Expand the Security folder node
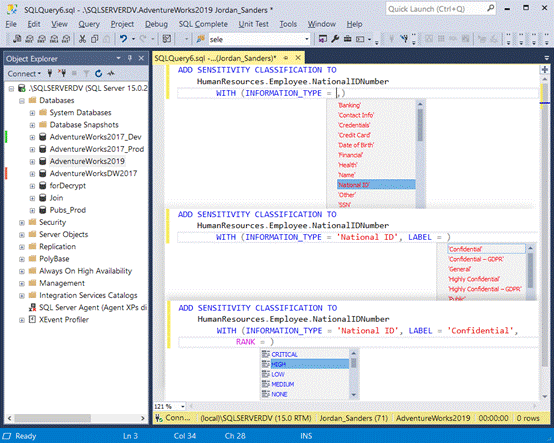554x443 pixels. [x=22, y=223]
